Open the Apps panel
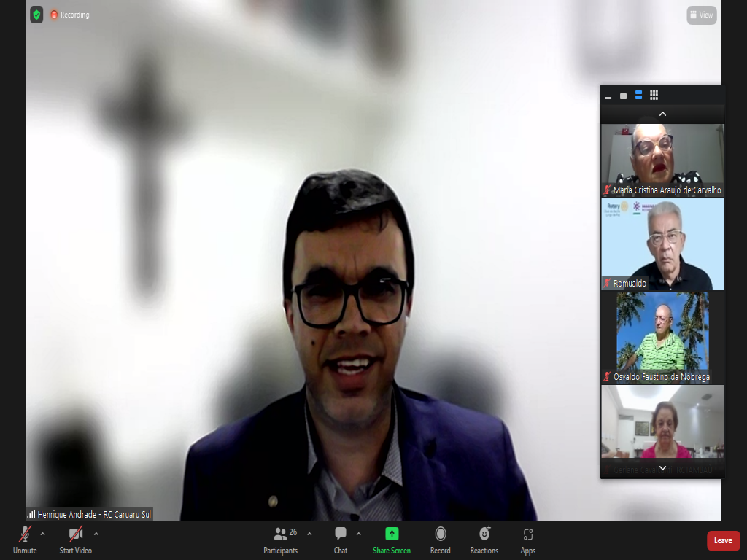 [527, 539]
